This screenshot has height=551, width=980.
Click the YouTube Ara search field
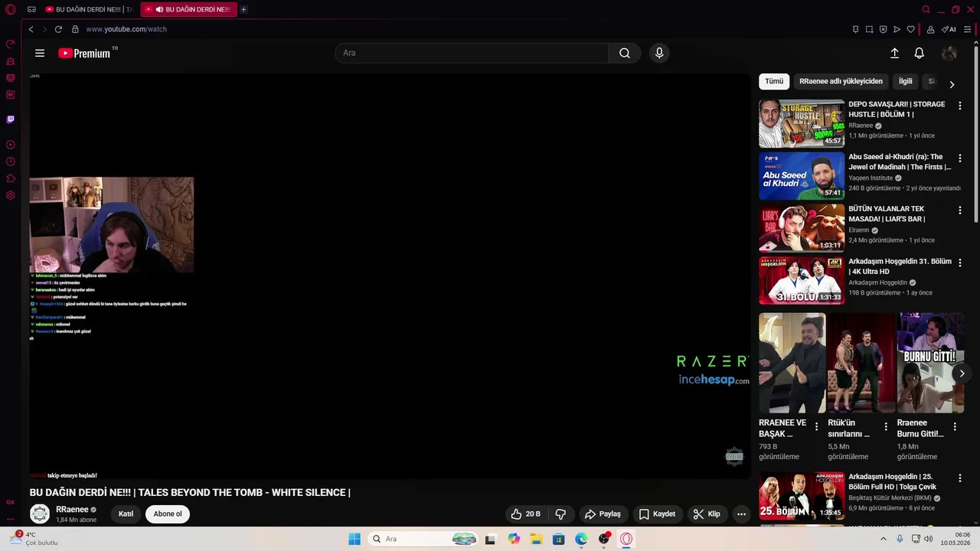tap(472, 53)
